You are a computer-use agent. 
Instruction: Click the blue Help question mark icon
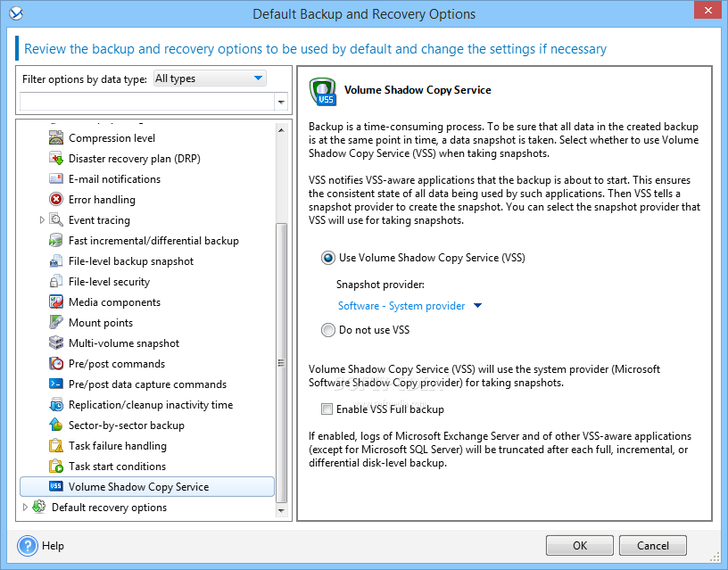28,546
